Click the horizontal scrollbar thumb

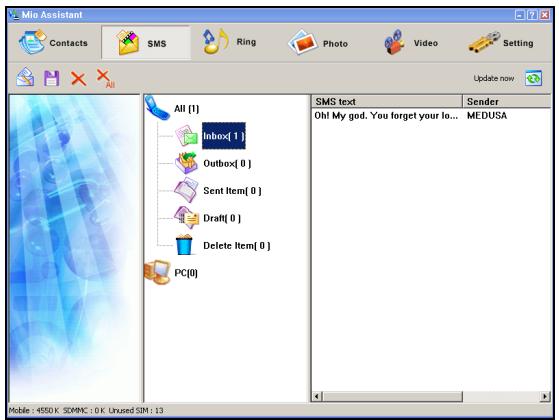[x=393, y=396]
